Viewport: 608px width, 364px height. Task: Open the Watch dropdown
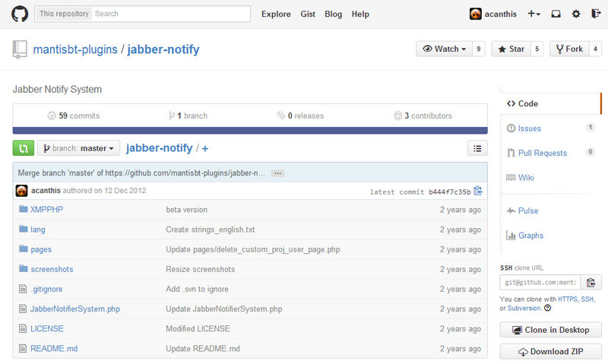tap(445, 49)
